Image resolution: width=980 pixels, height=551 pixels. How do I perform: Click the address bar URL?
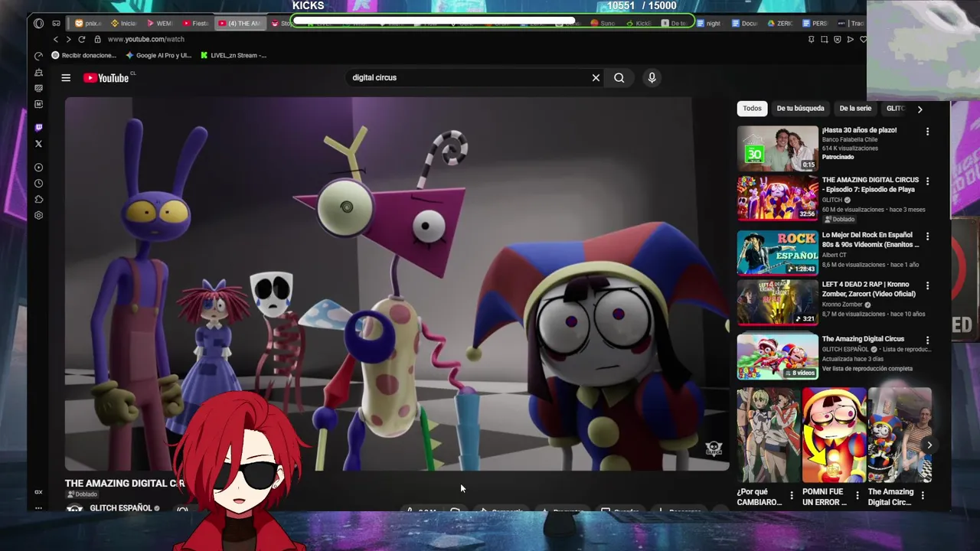pyautogui.click(x=146, y=39)
